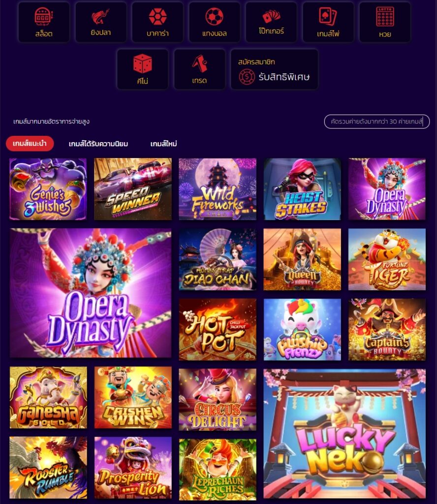
Task: Select the fish shooting (ยิงปลา) category
Action: (x=100, y=22)
